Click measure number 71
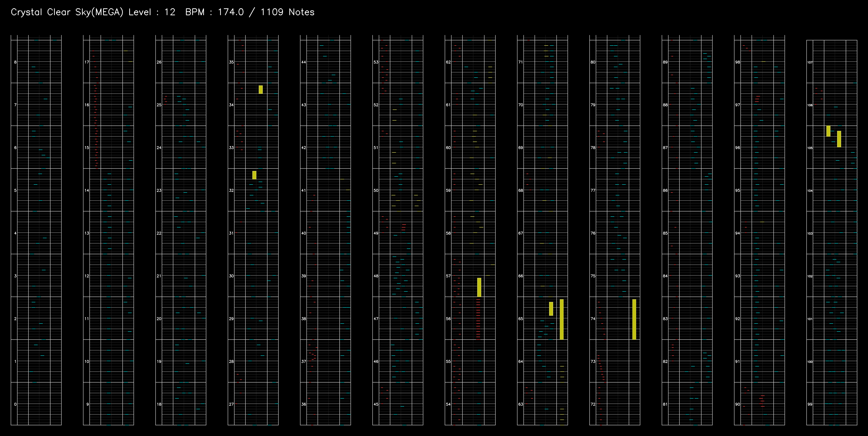Screen dimensions: 868x436 point(521,62)
